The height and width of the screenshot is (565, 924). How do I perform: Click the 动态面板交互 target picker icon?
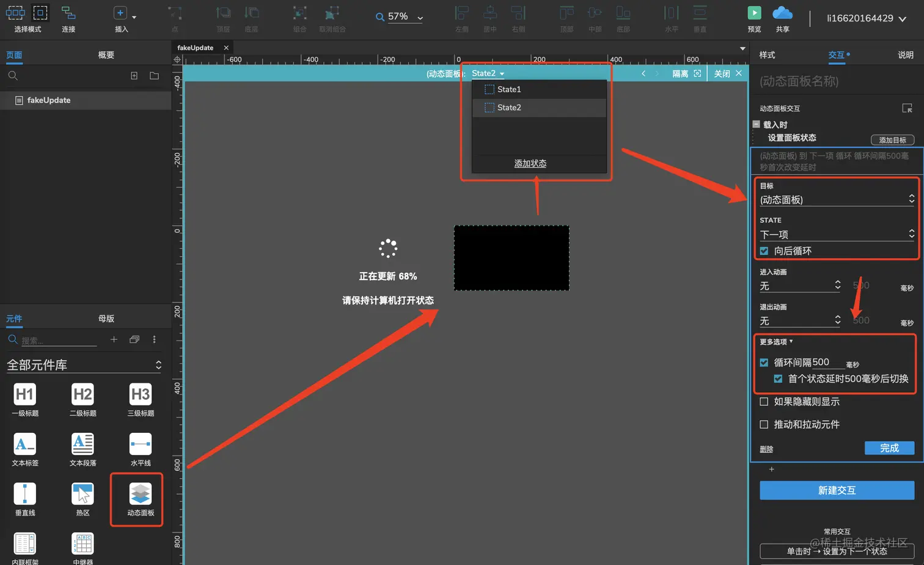(x=907, y=108)
